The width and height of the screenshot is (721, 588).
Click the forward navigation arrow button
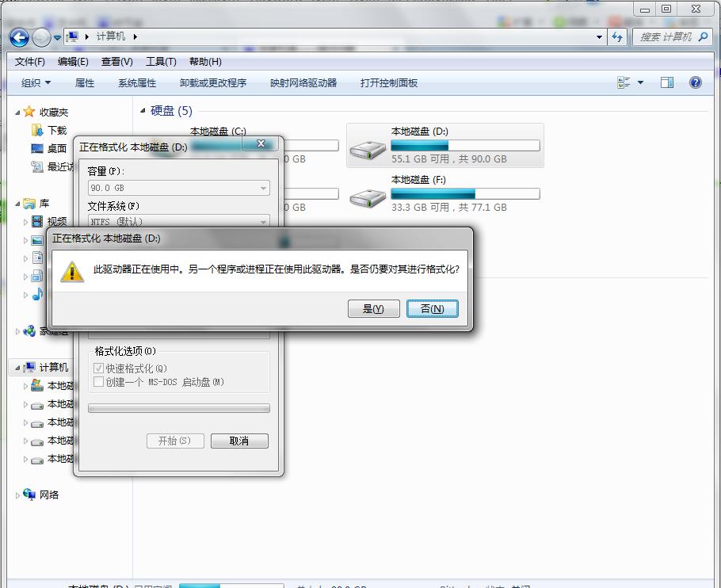click(41, 38)
